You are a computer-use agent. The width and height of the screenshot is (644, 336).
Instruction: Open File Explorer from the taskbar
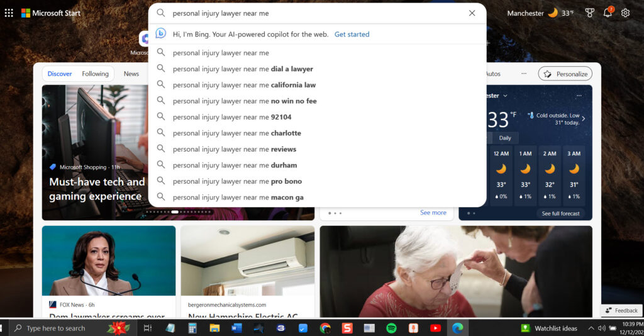tap(214, 328)
